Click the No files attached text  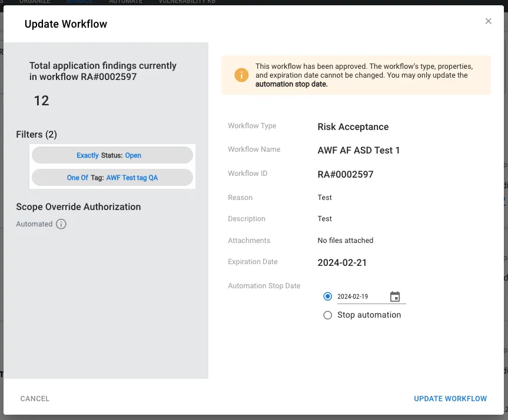(346, 240)
